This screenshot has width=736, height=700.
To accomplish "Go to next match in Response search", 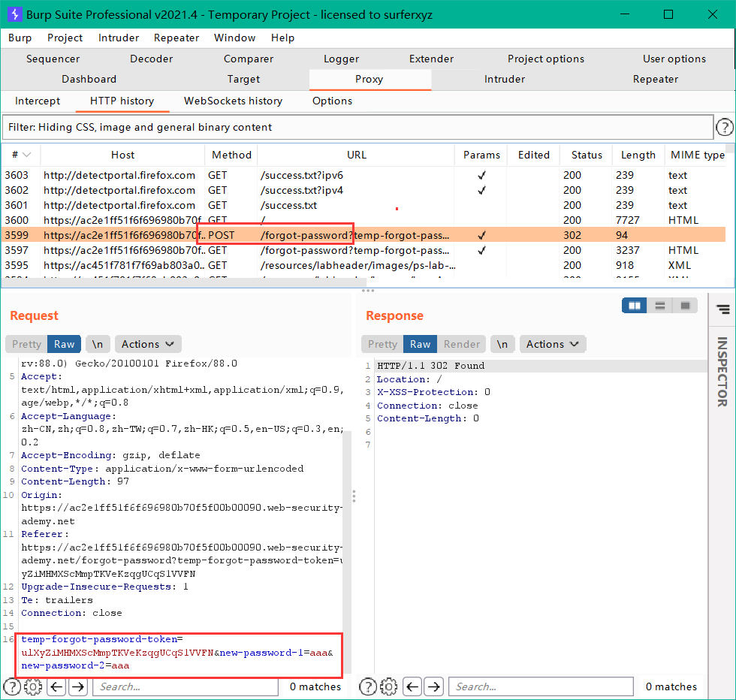I will pyautogui.click(x=434, y=686).
